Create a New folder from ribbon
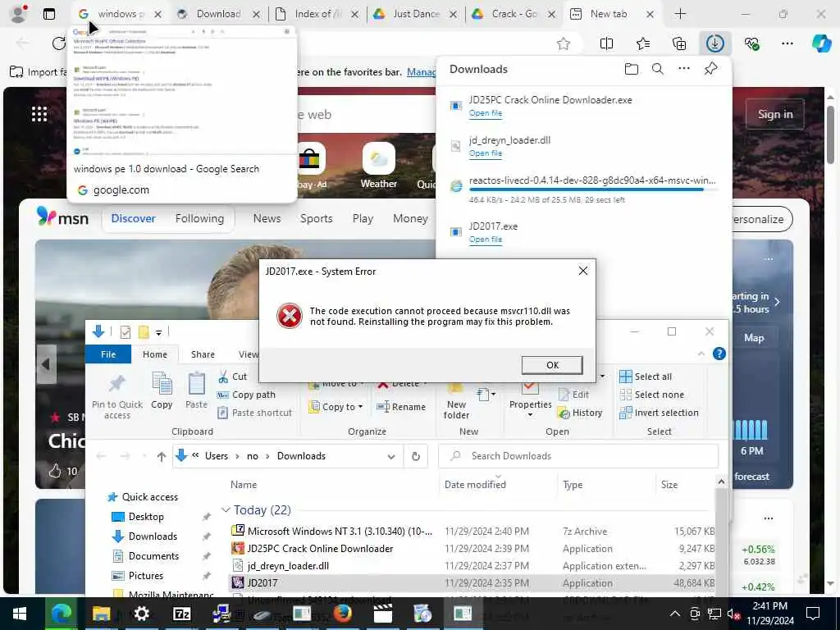 456,402
